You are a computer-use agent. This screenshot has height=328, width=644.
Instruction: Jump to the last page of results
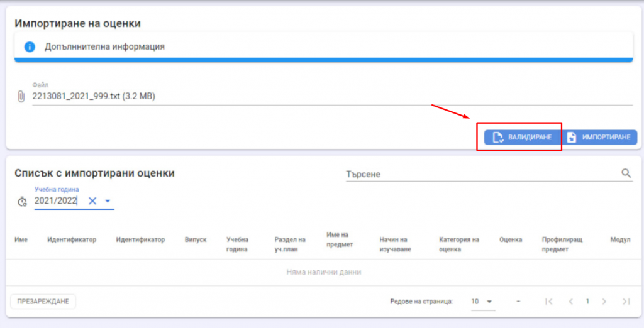(x=625, y=302)
